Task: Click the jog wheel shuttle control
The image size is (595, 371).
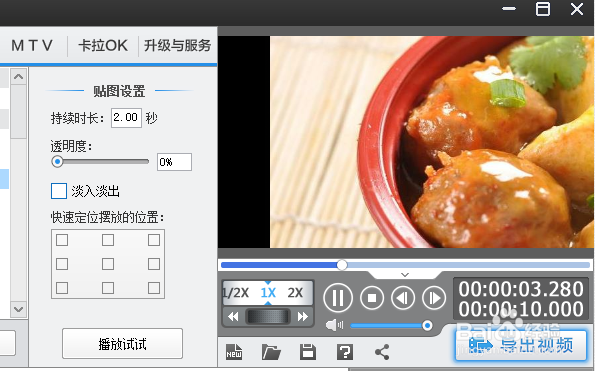Action: 268,316
